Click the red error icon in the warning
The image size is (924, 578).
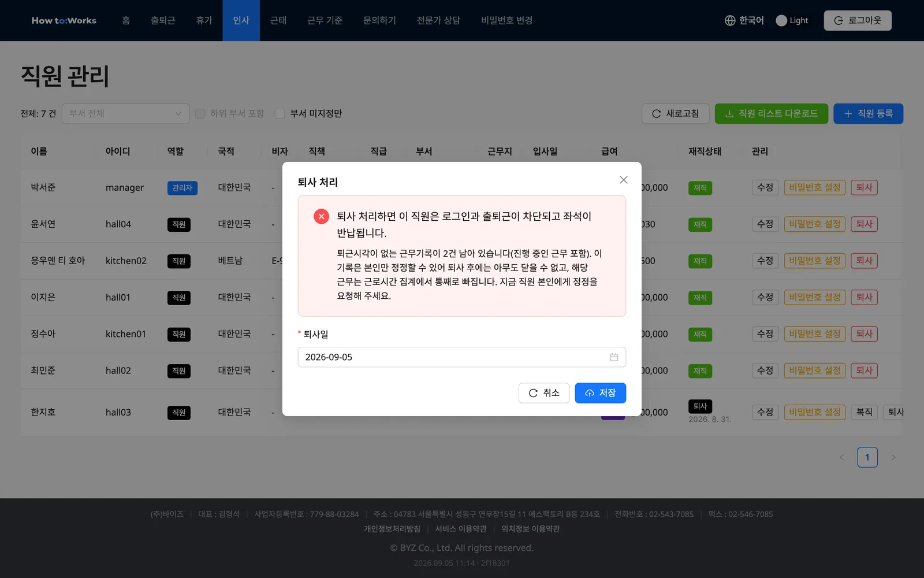(x=321, y=216)
